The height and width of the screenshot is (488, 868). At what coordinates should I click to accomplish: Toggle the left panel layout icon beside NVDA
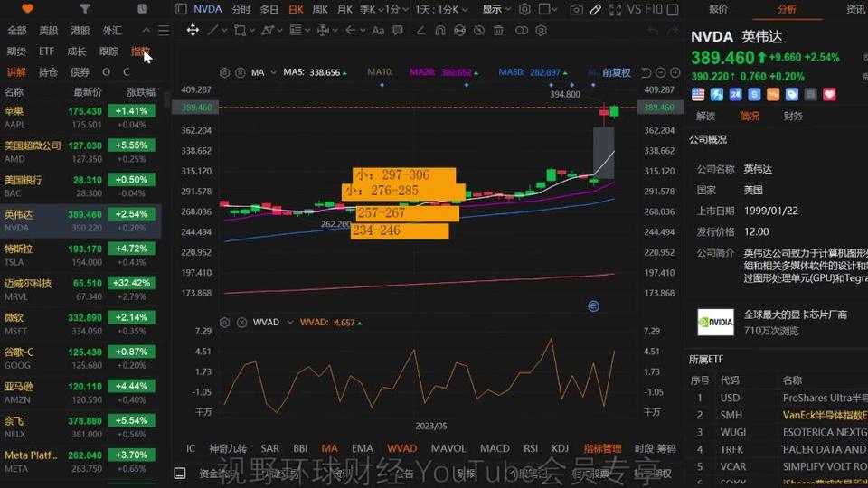[181, 9]
